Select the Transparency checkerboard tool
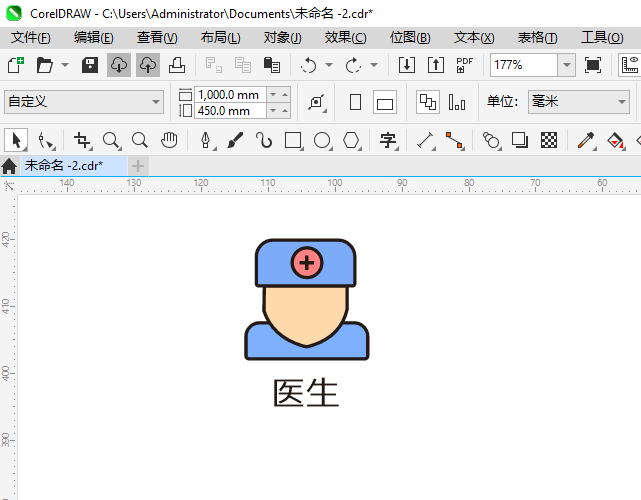Viewport: 641px width, 500px height. tap(549, 140)
